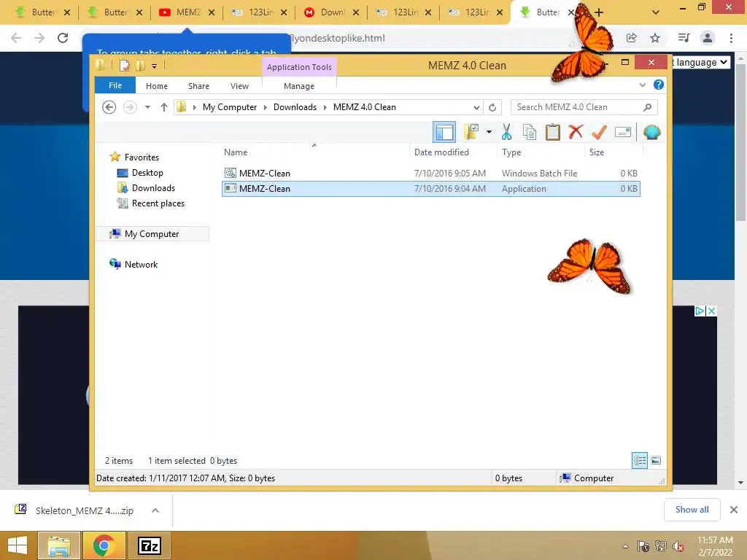Click Chrome reload page button
This screenshot has height=560, width=747.
[x=63, y=38]
